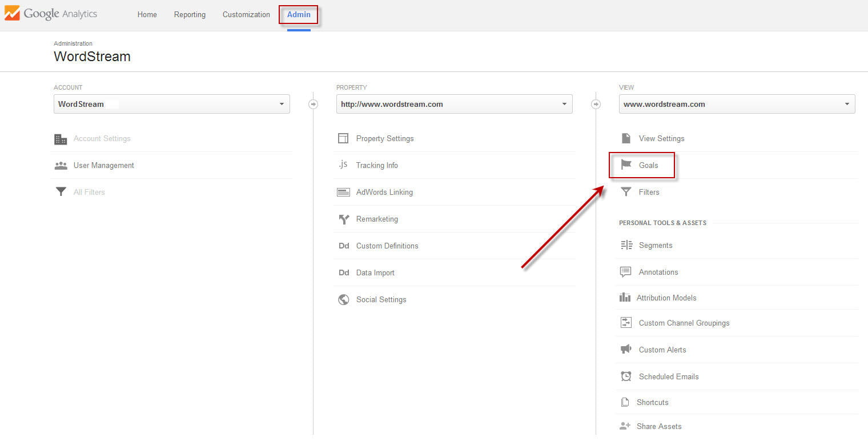Open Property Settings

click(385, 139)
